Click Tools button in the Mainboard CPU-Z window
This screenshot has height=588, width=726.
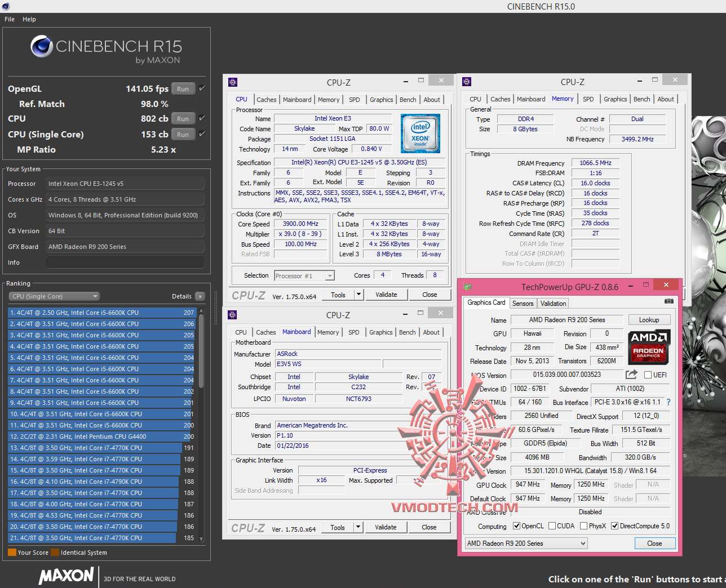[x=338, y=527]
